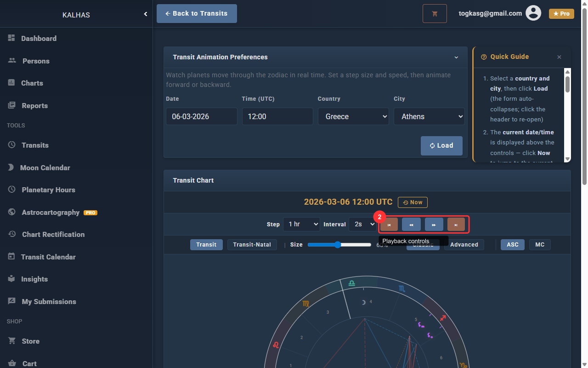Animate forward with fast-forward button

tap(434, 224)
